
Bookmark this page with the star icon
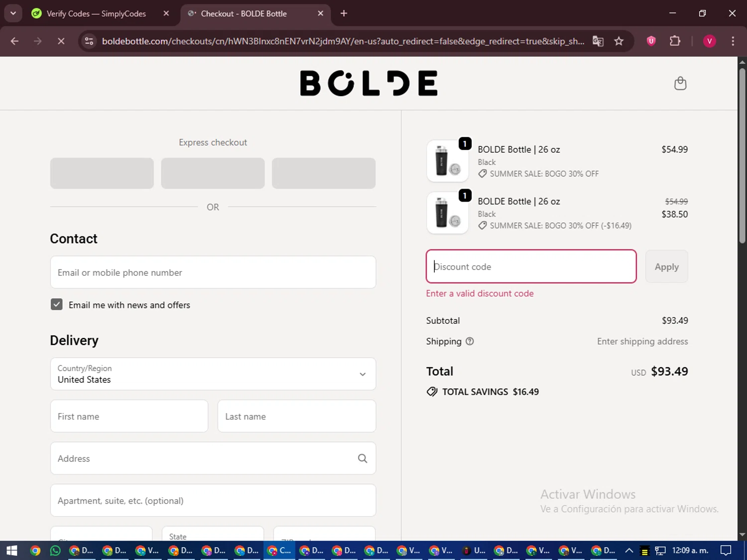click(619, 41)
